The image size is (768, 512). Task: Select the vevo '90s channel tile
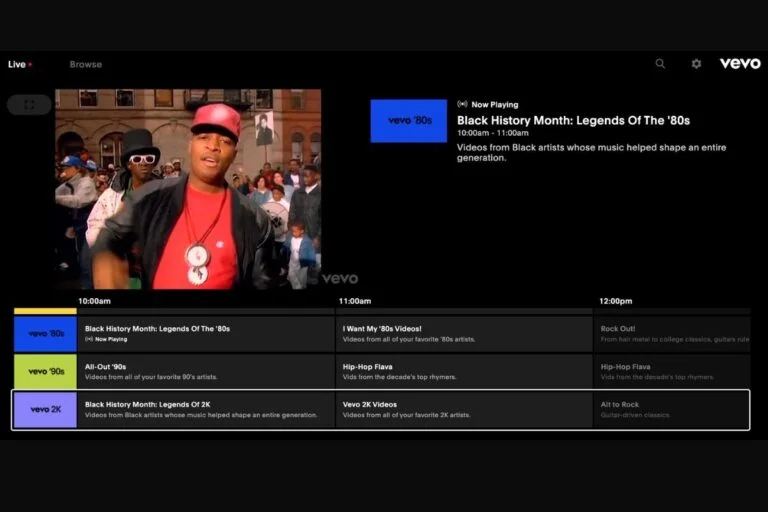click(x=46, y=371)
